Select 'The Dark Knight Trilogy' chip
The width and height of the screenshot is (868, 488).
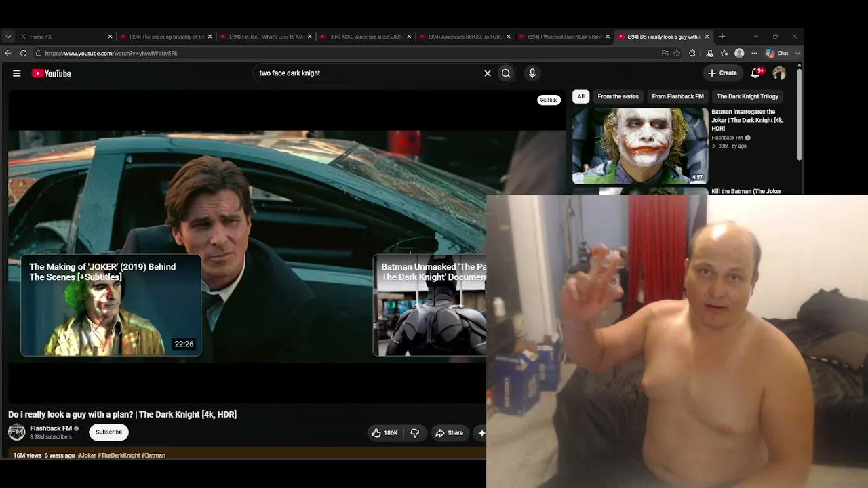747,96
